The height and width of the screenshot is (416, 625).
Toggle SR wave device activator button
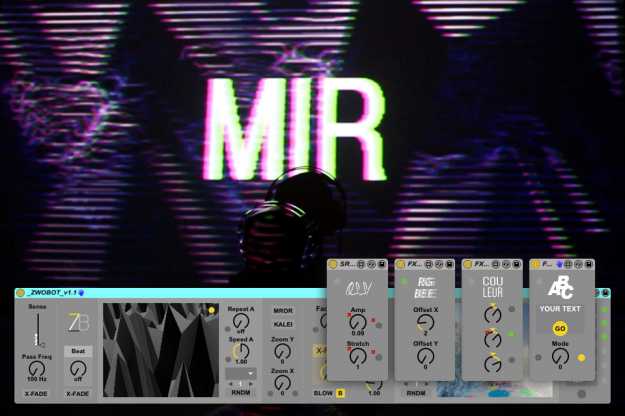click(333, 264)
